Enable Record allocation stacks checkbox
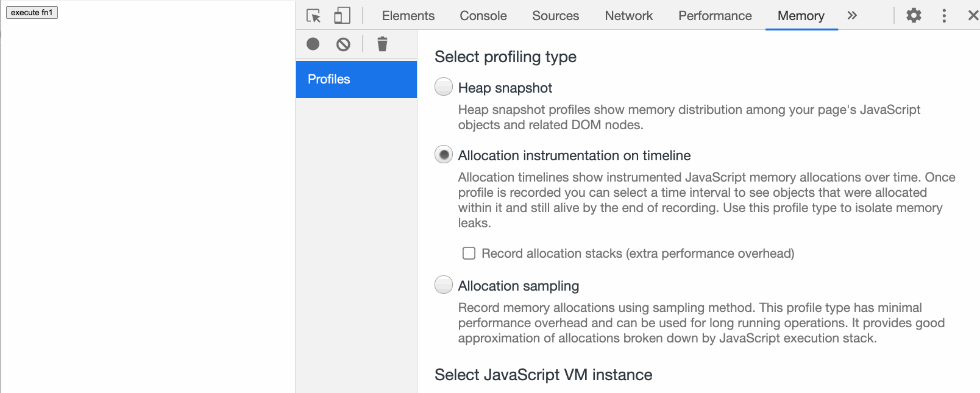This screenshot has width=980, height=393. click(469, 253)
